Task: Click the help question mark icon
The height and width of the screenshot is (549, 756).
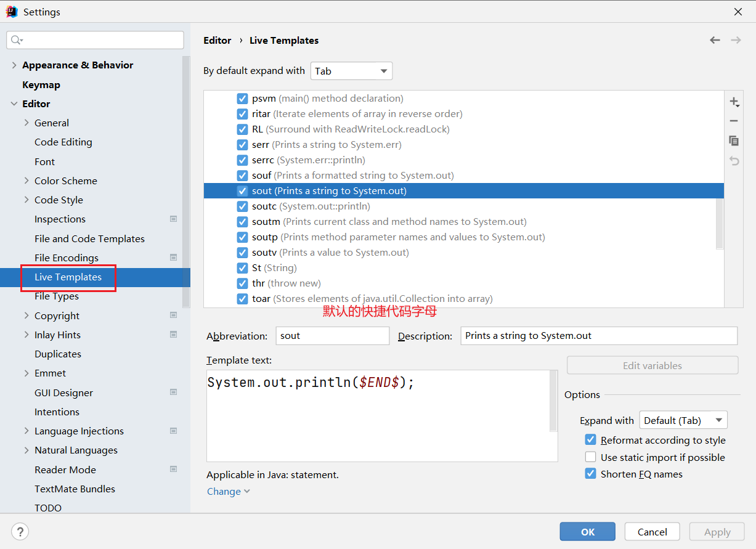Action: coord(20,532)
